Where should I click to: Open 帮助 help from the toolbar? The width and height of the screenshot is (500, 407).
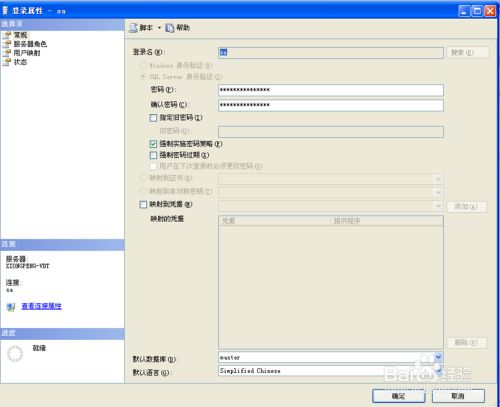[x=178, y=28]
